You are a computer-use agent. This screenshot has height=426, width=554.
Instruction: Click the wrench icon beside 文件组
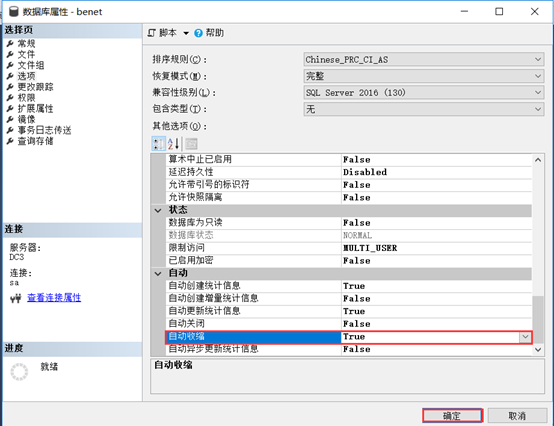point(10,66)
